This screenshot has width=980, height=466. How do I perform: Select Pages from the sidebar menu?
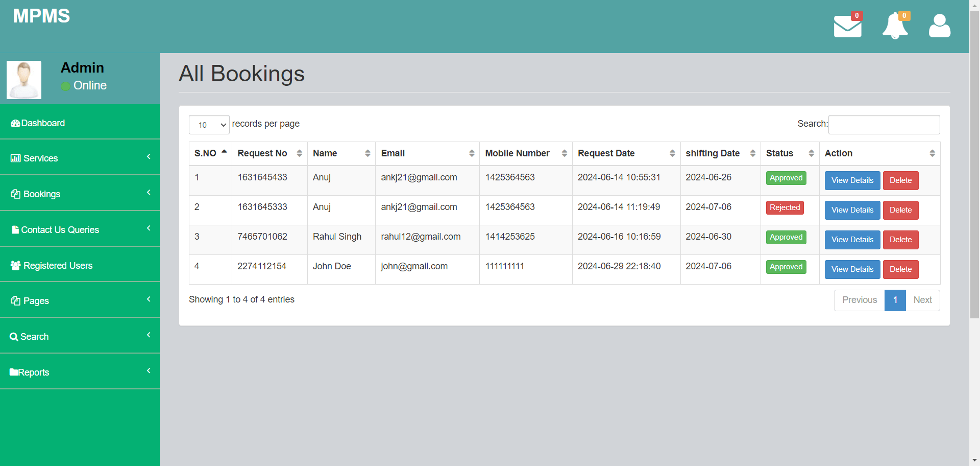[36, 300]
